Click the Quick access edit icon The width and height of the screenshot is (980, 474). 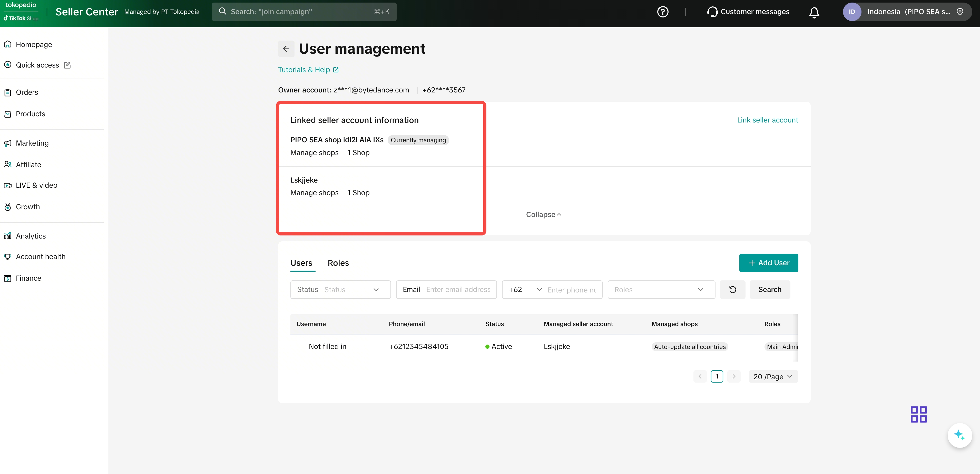pos(67,65)
